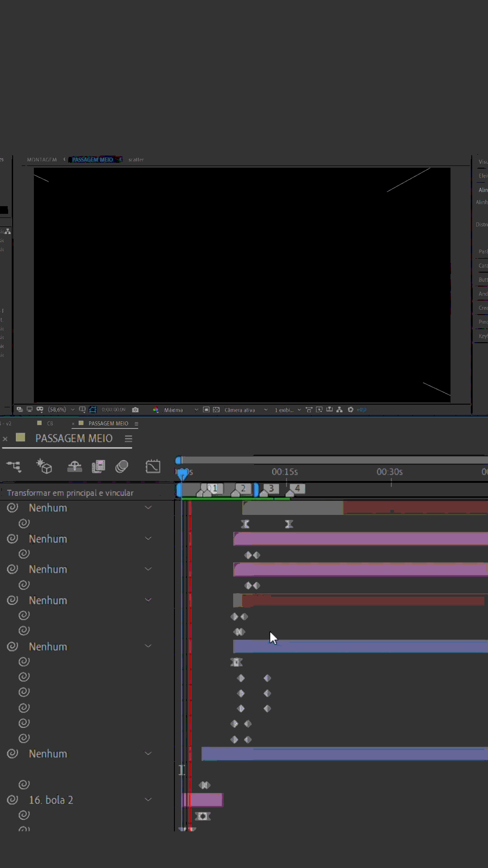Open the 1 exibi... view layout dropdown

[x=287, y=410]
